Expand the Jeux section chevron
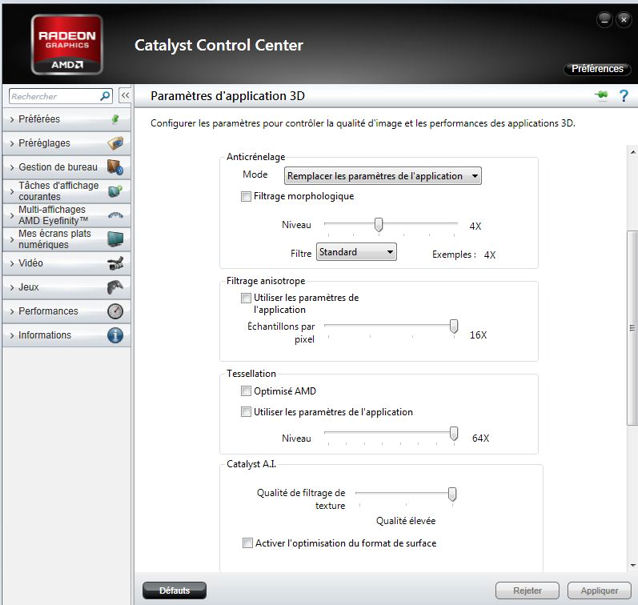Screen dimensions: 638x605 click(x=12, y=287)
